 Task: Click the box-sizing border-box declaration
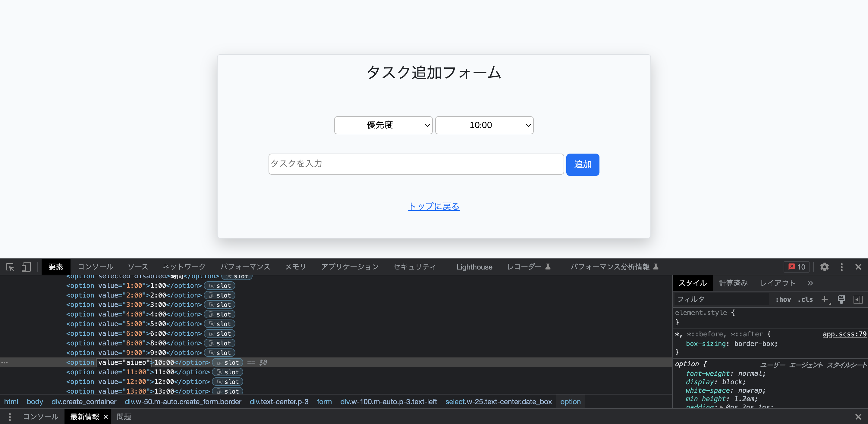click(731, 344)
